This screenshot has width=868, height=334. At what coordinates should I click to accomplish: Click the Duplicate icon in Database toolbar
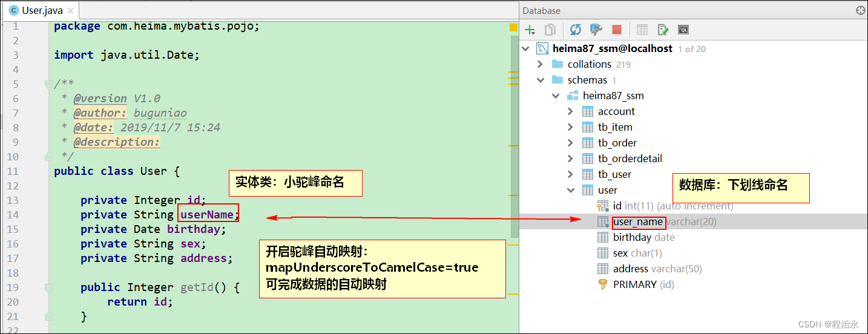pyautogui.click(x=550, y=30)
